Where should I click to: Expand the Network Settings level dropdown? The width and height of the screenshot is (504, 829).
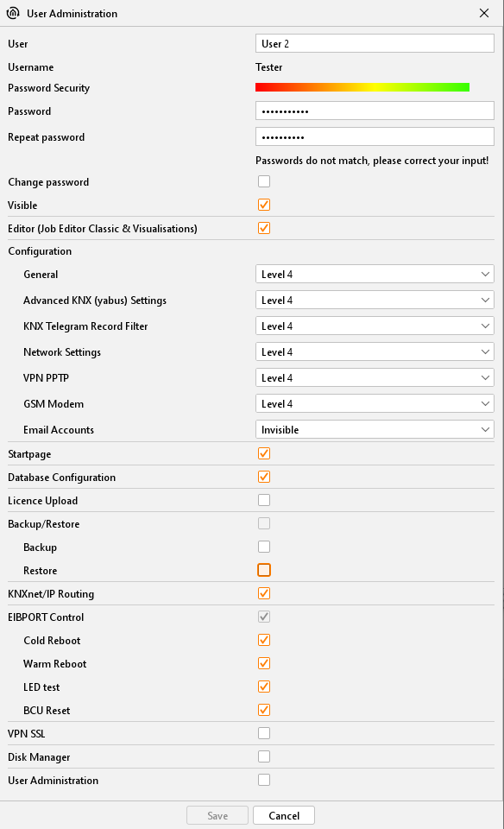[x=375, y=351]
